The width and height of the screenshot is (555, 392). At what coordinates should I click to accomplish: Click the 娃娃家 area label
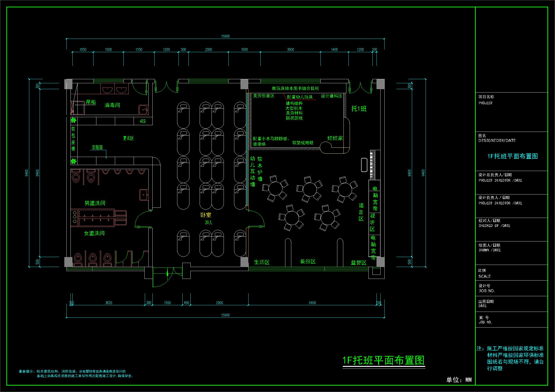[x=335, y=138]
